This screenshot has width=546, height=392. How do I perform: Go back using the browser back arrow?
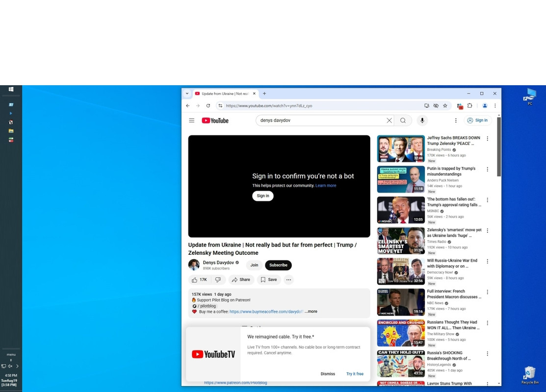[188, 106]
